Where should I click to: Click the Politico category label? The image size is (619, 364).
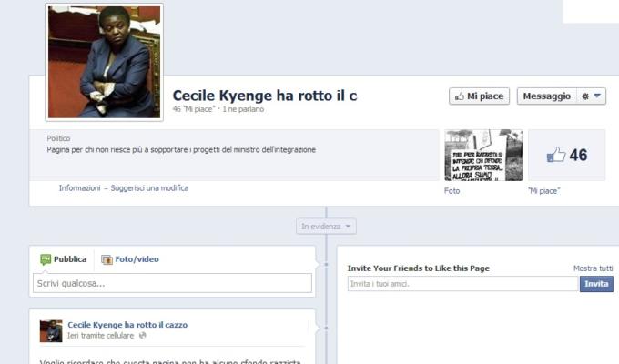pyautogui.click(x=58, y=138)
